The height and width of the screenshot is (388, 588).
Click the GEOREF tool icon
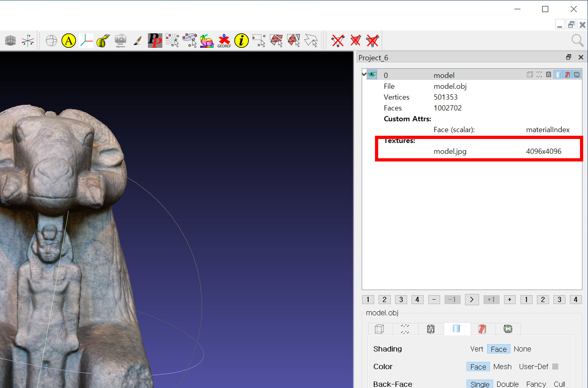click(224, 41)
